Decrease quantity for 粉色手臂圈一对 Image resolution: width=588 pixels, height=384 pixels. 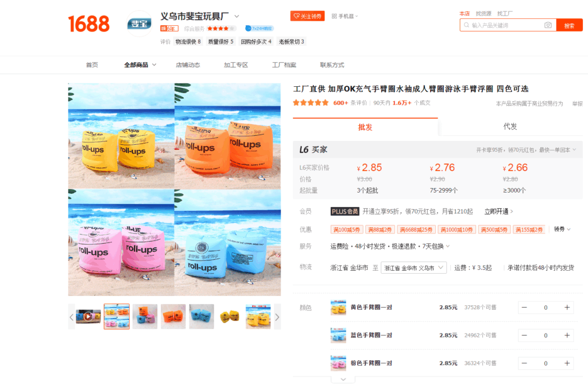click(x=524, y=363)
